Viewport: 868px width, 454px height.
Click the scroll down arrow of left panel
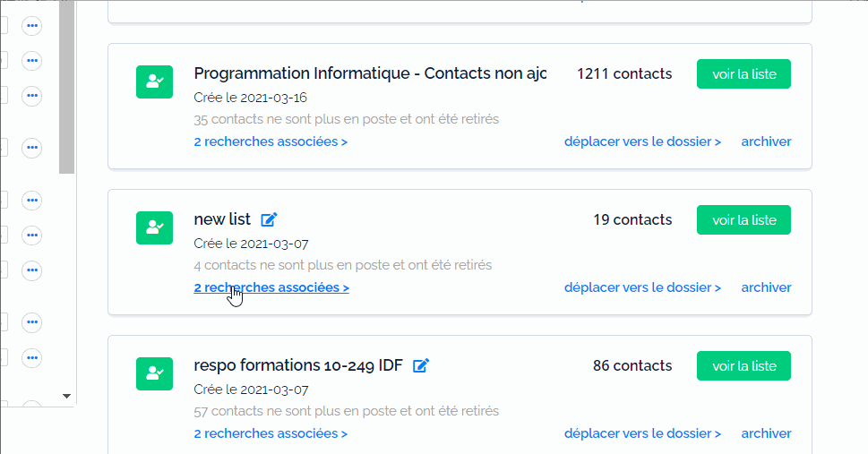(66, 396)
